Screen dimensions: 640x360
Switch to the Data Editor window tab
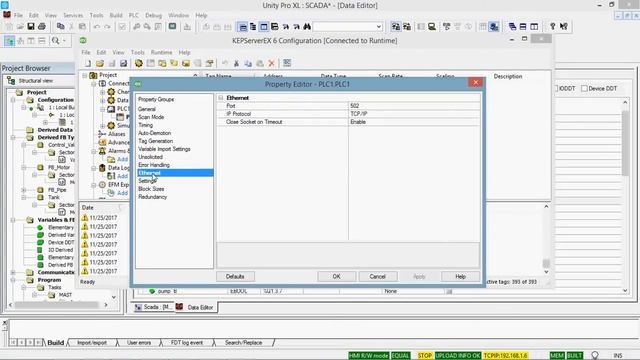[195, 307]
